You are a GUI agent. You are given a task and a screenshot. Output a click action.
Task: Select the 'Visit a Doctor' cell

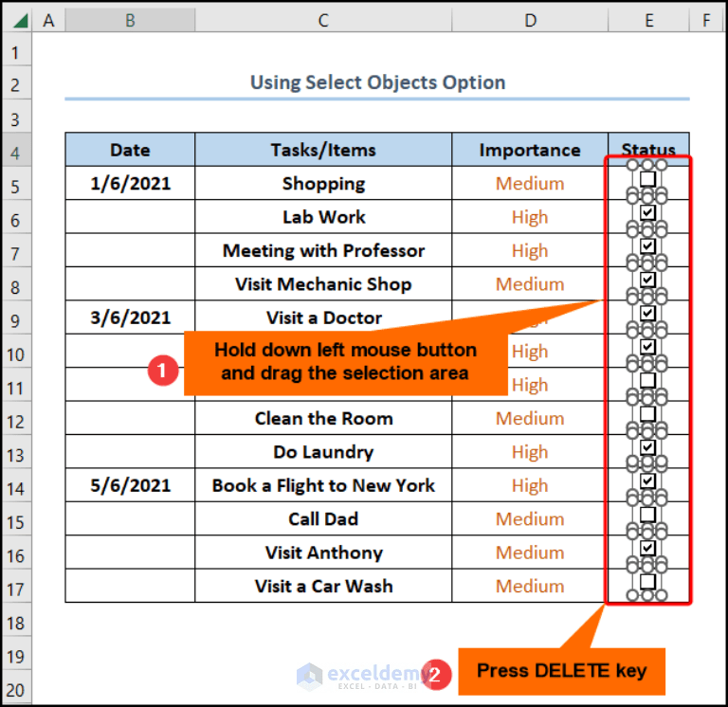323,317
